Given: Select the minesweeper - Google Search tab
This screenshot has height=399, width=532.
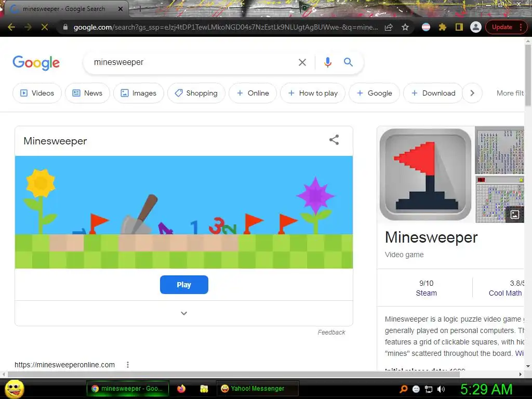Looking at the screenshot, I should 64,9.
